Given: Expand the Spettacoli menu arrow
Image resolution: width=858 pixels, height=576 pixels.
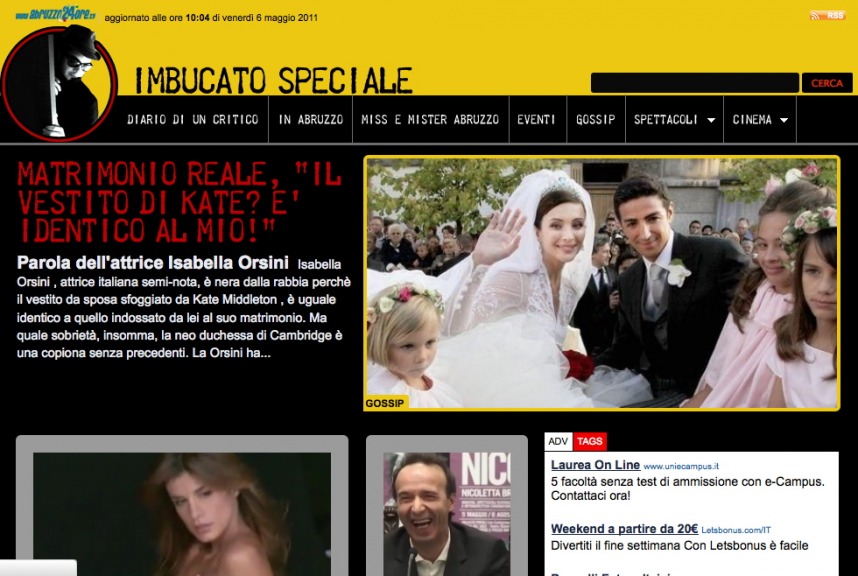Looking at the screenshot, I should [x=711, y=120].
